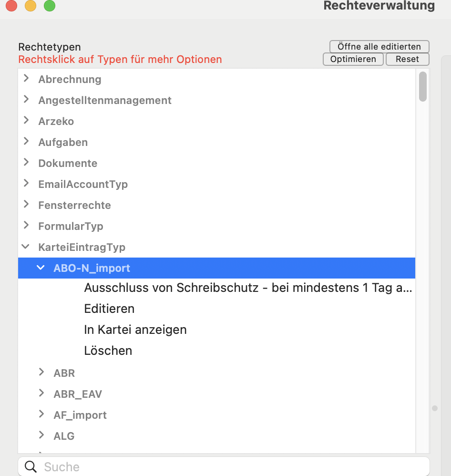Select the Löschen permission entry
The image size is (451, 476).
click(108, 351)
